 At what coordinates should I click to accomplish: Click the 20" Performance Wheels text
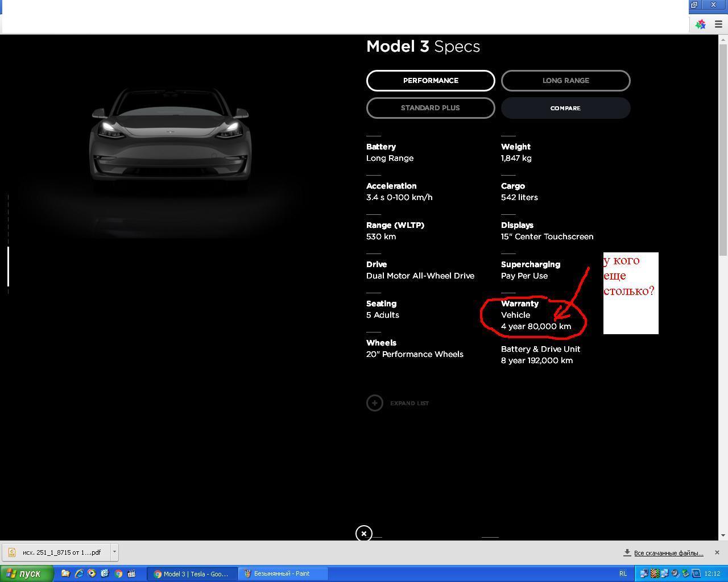pos(415,354)
